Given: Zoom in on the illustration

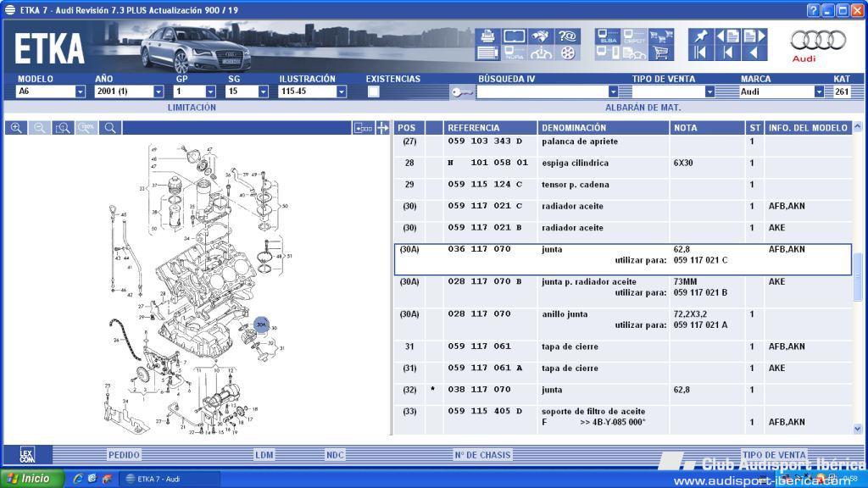Looking at the screenshot, I should click(x=16, y=128).
